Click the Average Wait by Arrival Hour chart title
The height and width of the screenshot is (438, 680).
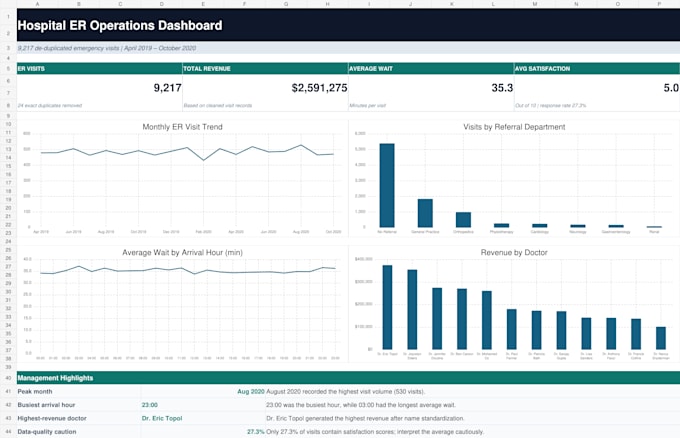click(182, 252)
